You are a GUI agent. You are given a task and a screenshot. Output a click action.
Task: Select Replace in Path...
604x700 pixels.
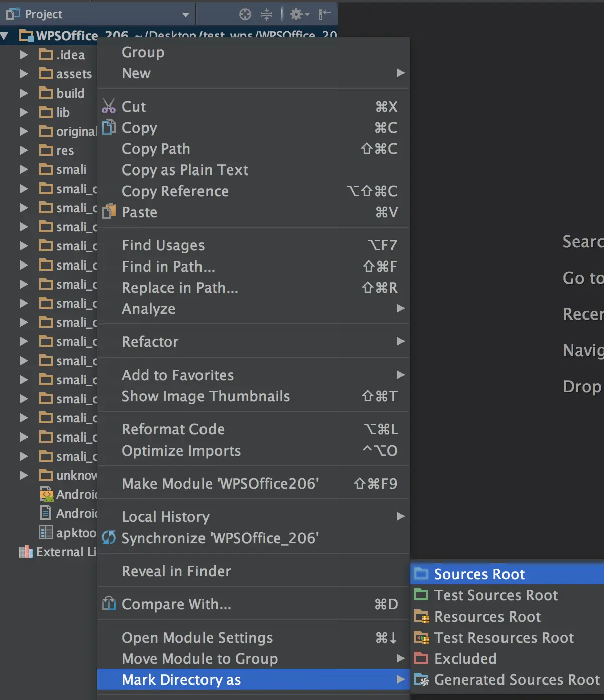(x=253, y=288)
